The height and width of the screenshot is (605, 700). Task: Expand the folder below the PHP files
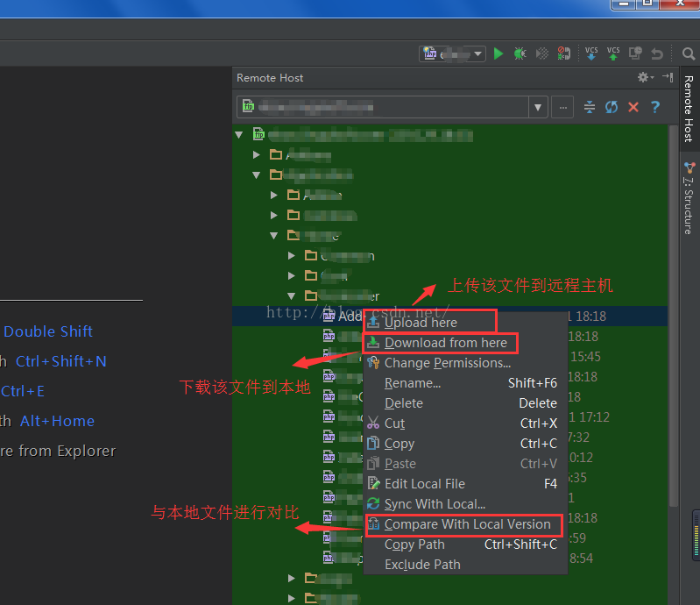(292, 578)
